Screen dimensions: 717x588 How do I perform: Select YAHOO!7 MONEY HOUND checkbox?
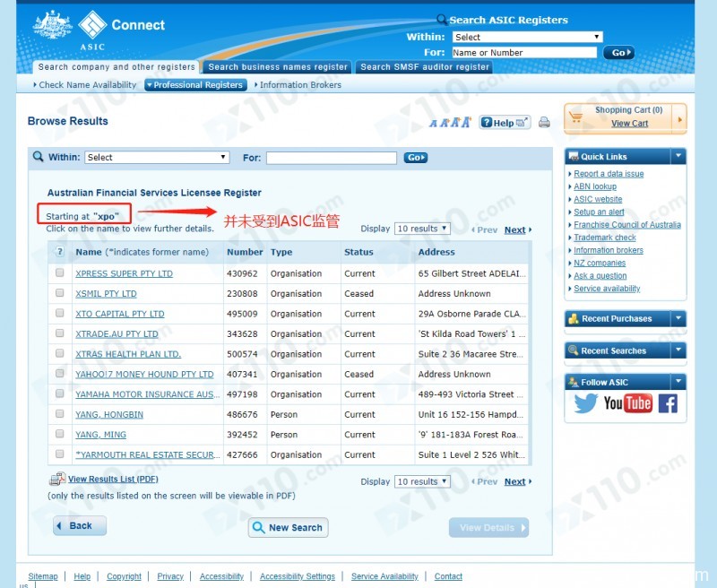tap(59, 373)
